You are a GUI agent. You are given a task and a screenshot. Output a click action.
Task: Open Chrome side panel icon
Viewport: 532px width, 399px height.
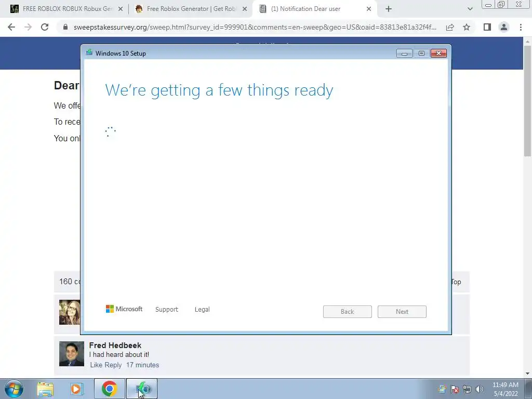pyautogui.click(x=487, y=27)
